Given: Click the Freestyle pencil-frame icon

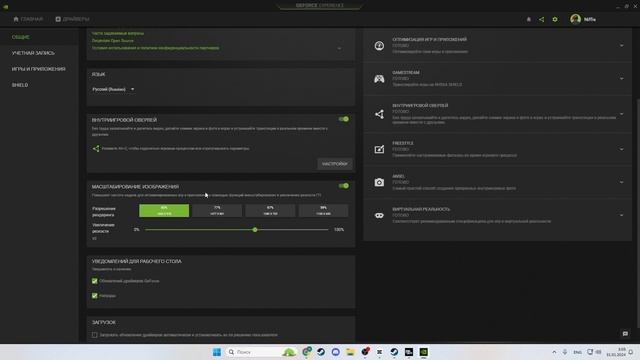Looking at the screenshot, I should [379, 149].
